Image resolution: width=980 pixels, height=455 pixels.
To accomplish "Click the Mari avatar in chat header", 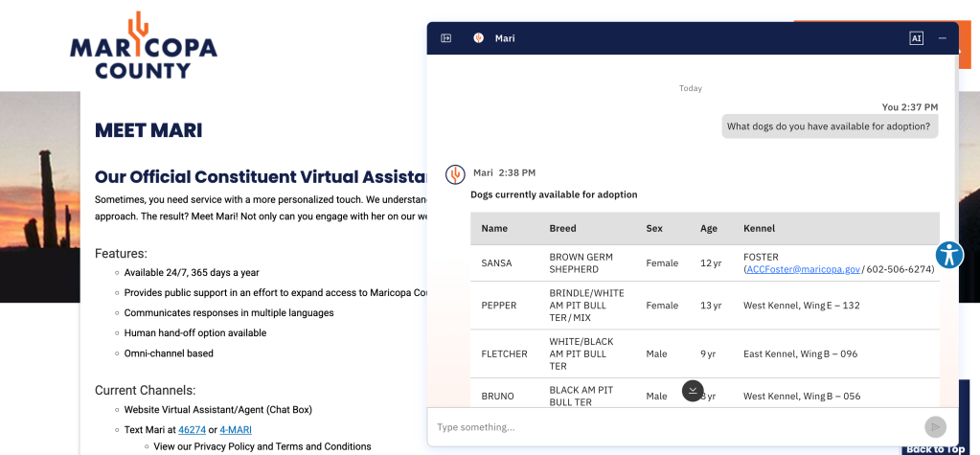I will (478, 38).
